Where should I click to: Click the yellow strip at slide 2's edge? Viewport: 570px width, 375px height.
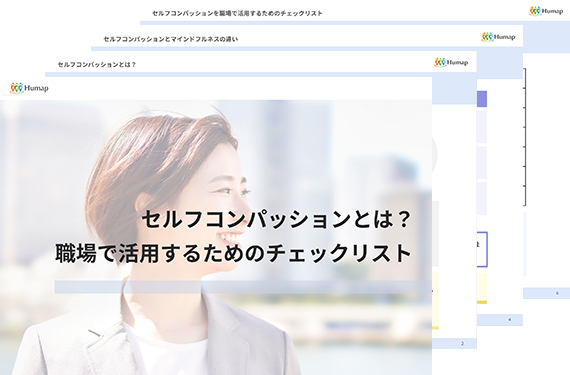point(435,328)
